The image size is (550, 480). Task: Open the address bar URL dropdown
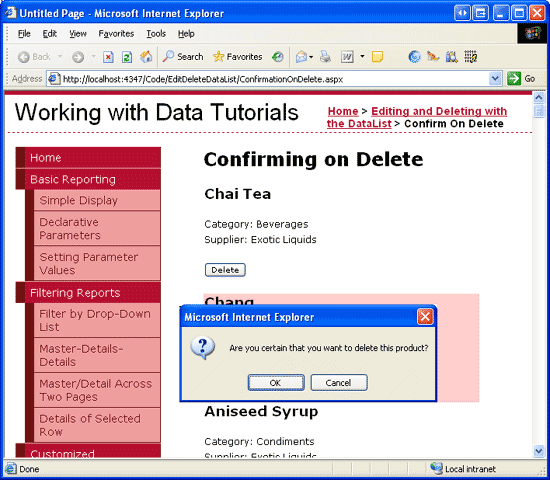tap(495, 79)
